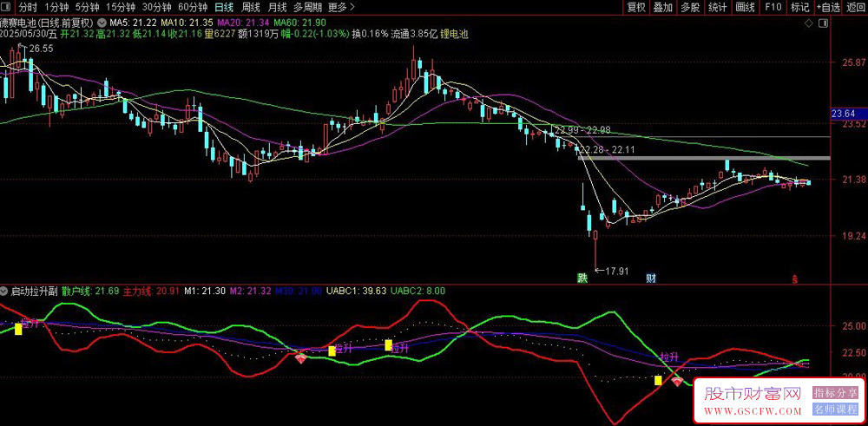Click the 返回 back button
868x426 pixels.
pos(856,7)
